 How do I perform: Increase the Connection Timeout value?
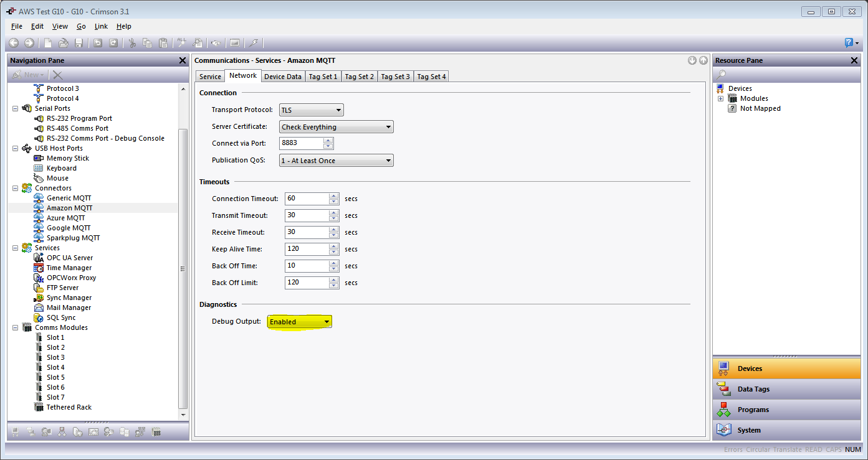[x=334, y=195]
